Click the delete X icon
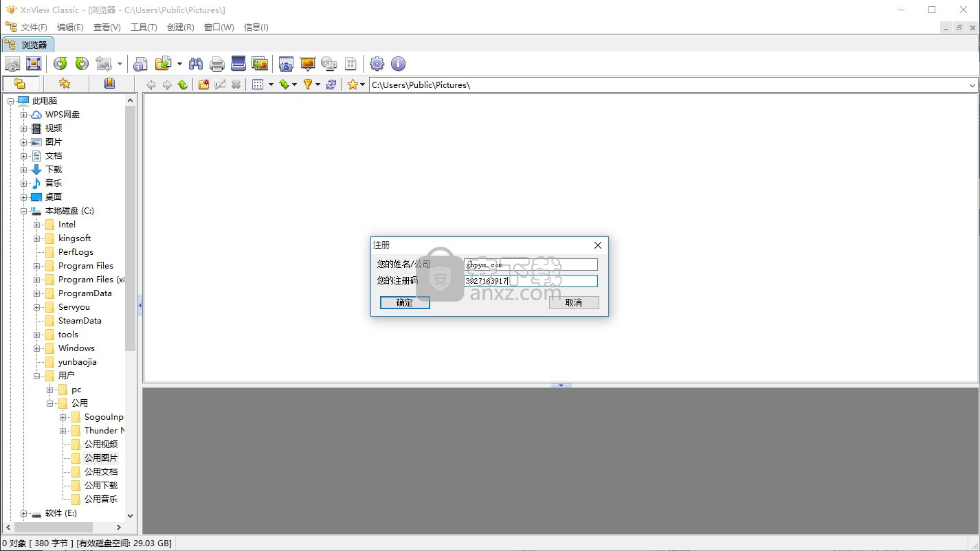The image size is (980, 551). pyautogui.click(x=236, y=85)
